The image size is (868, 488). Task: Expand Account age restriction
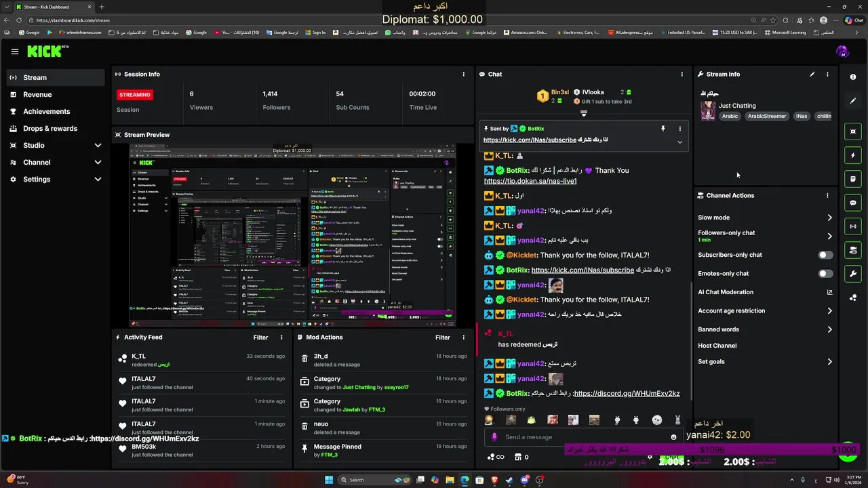[829, 310]
